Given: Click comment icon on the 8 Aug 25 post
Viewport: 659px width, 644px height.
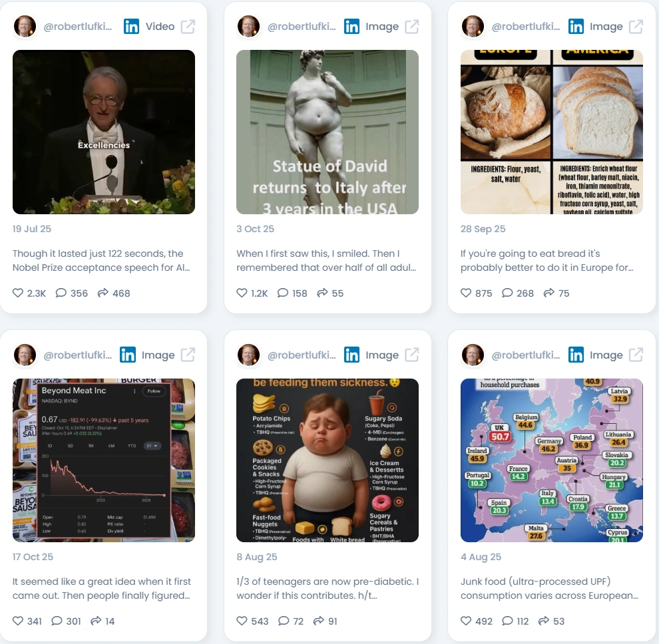Looking at the screenshot, I should [x=284, y=621].
